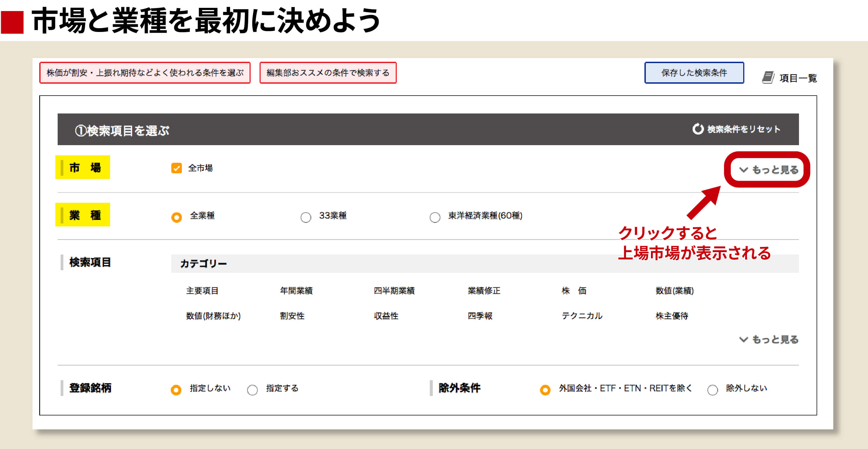
Task: Open the 主要項目 category
Action: (x=202, y=291)
